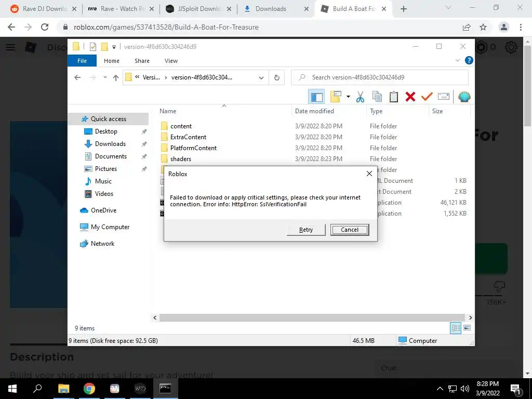
Task: Open the File tab in Explorer
Action: pos(82,61)
